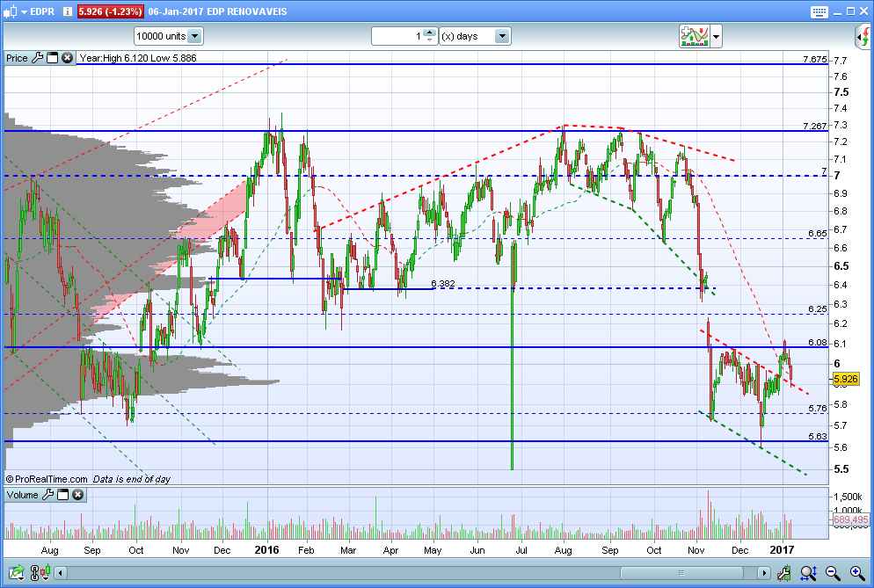
Task: Focus the timeframe number input field
Action: [398, 36]
